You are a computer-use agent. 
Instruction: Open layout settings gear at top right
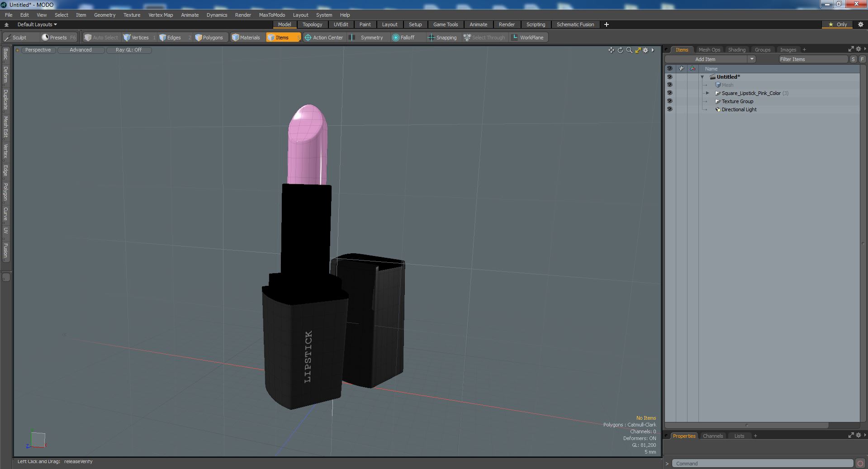click(x=861, y=24)
